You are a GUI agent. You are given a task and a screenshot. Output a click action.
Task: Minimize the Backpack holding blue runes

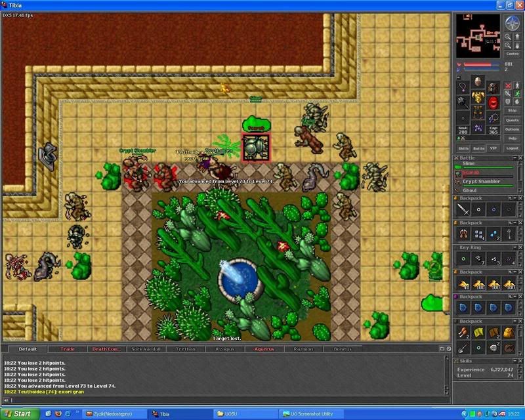click(515, 297)
